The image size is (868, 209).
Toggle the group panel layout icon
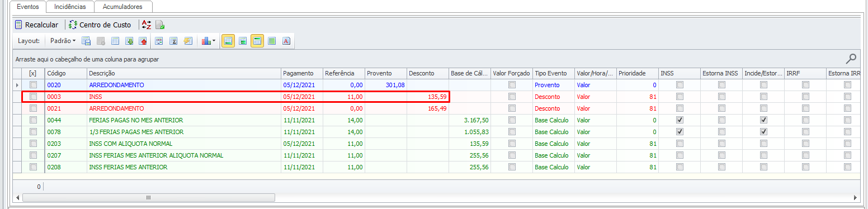point(243,41)
